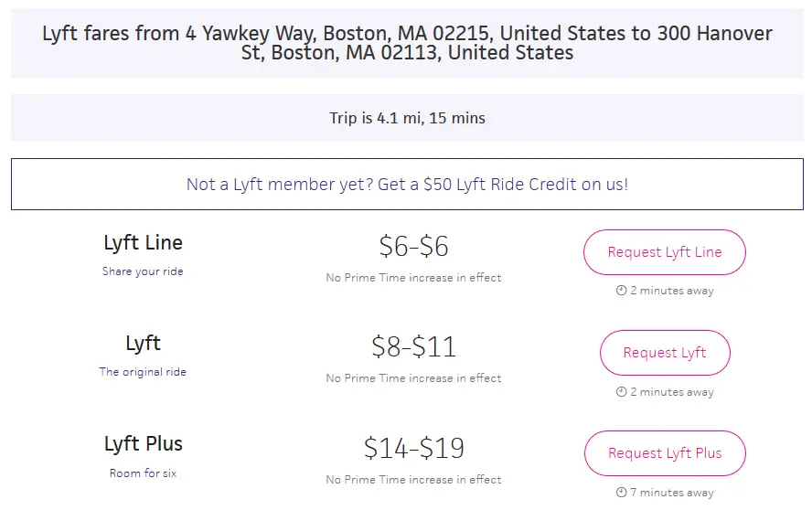Select the Lyft Line ride name

pyautogui.click(x=143, y=243)
